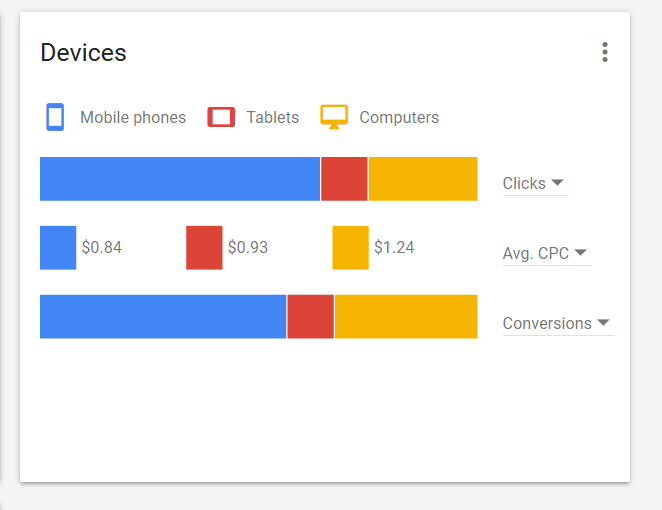The height and width of the screenshot is (510, 662).
Task: Click the red $0.93 Avg. CPC swatch
Action: click(x=204, y=248)
